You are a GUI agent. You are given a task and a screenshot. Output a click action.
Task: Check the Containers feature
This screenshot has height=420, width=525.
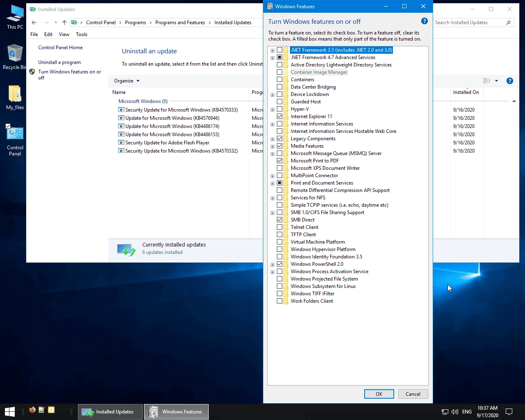click(x=279, y=80)
